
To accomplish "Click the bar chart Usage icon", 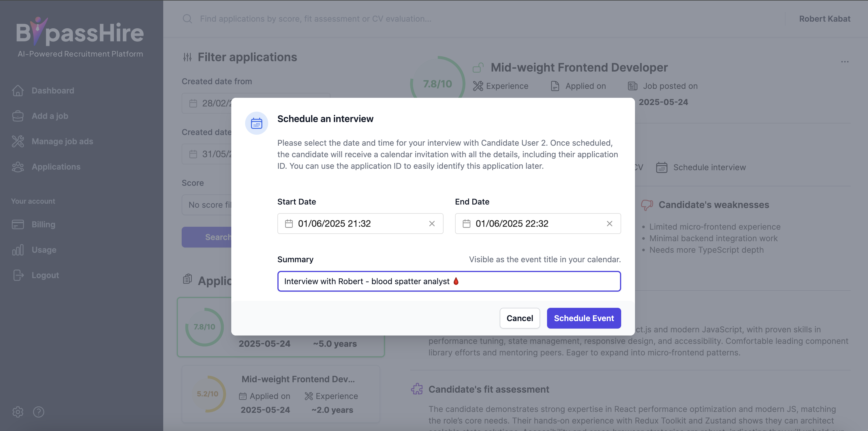I will click(18, 250).
